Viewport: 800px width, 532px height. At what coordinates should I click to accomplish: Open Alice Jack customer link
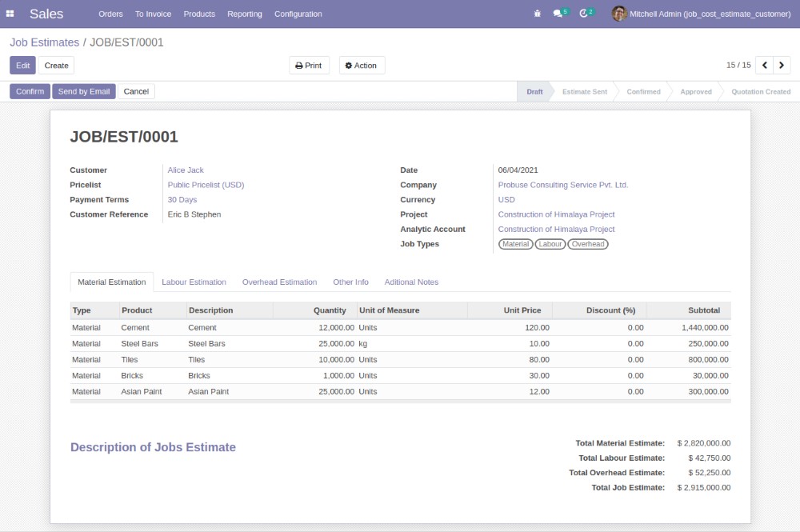click(186, 170)
